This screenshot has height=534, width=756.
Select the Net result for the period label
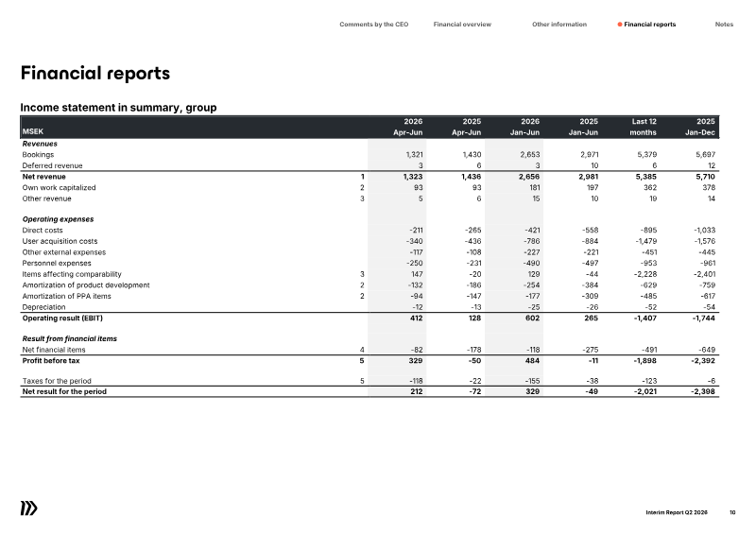pyautogui.click(x=64, y=391)
